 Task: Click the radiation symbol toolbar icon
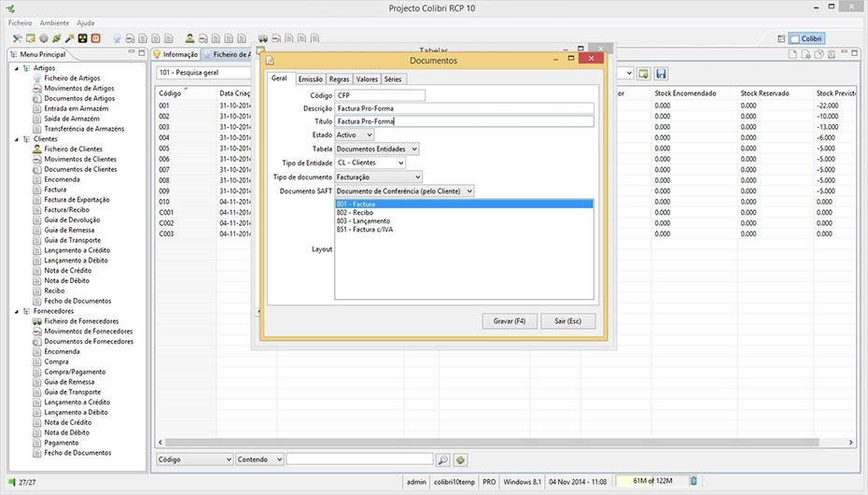82,38
